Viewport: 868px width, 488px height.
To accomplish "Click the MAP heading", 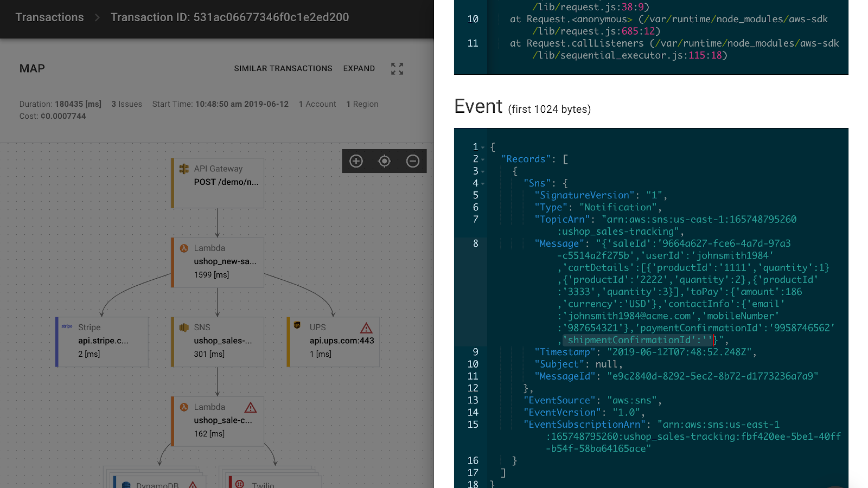I will click(x=32, y=68).
